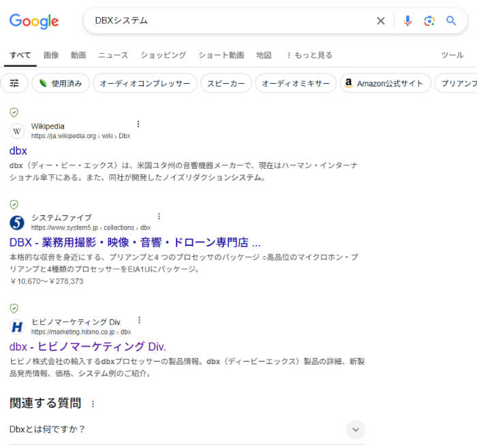Open the search filter settings icon
Viewport: 477px width, 448px height.
[x=14, y=83]
